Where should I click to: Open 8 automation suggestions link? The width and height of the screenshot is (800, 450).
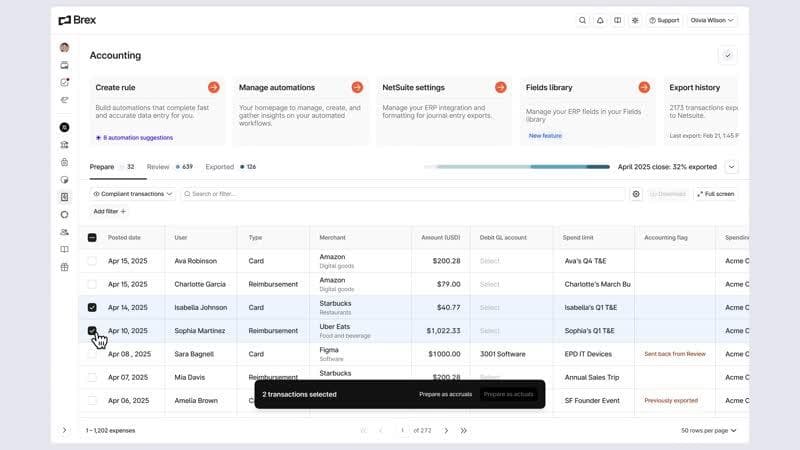tap(134, 137)
